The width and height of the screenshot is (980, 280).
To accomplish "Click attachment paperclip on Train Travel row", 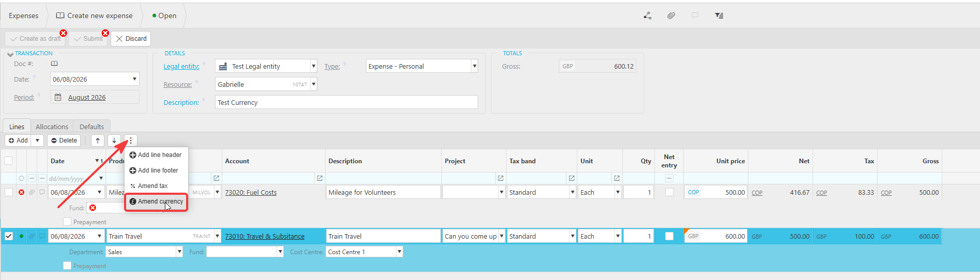I will (x=32, y=236).
